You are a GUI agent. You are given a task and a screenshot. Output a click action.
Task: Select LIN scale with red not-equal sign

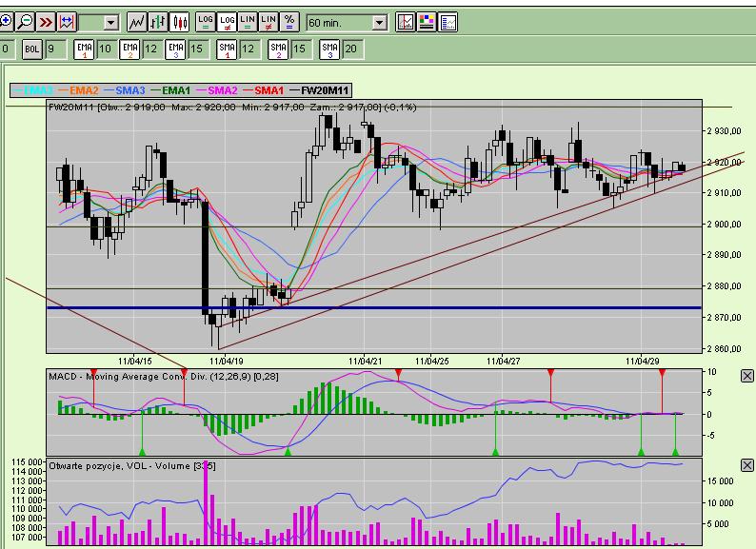pos(269,22)
